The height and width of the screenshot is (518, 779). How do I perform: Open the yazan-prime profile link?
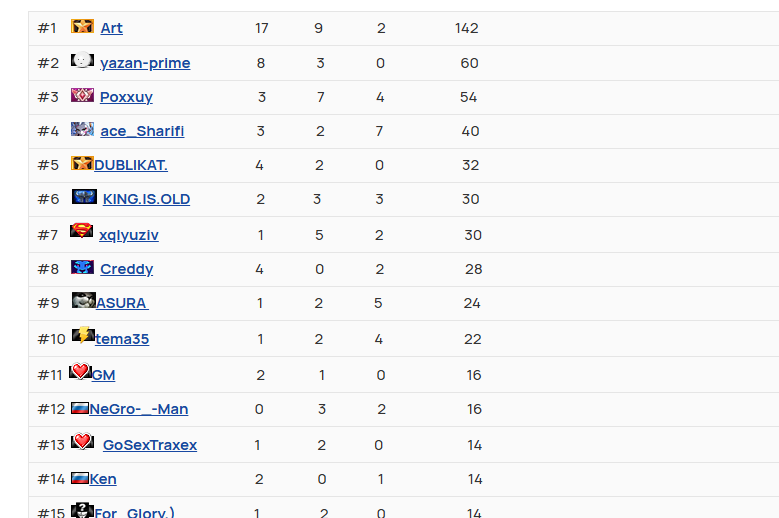tap(145, 63)
